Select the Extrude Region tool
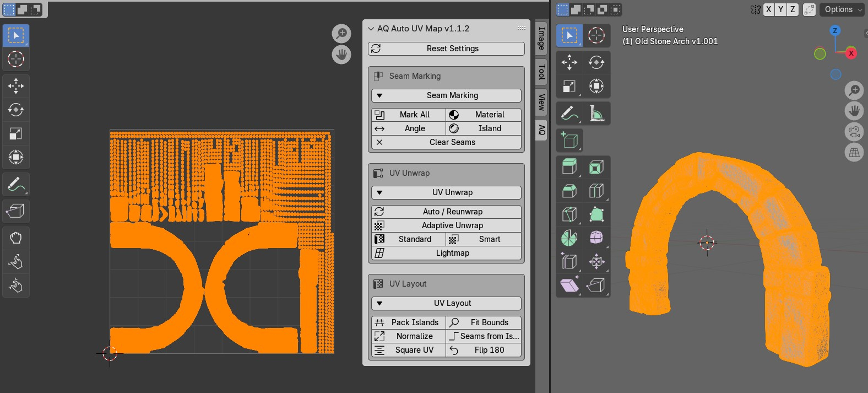Screen dimensions: 868x393 pos(569,166)
